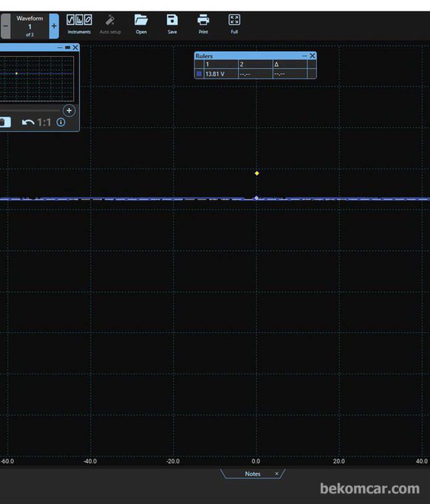Close the Notes tab

277,474
